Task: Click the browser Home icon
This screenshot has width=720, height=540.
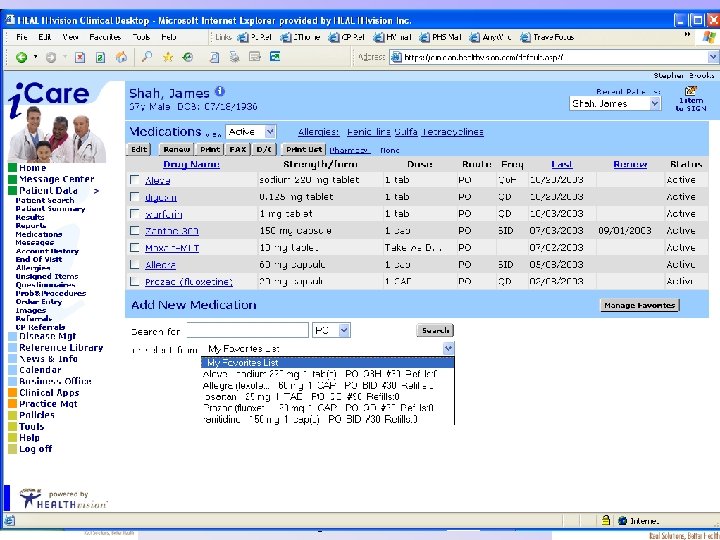Action: 121,58
